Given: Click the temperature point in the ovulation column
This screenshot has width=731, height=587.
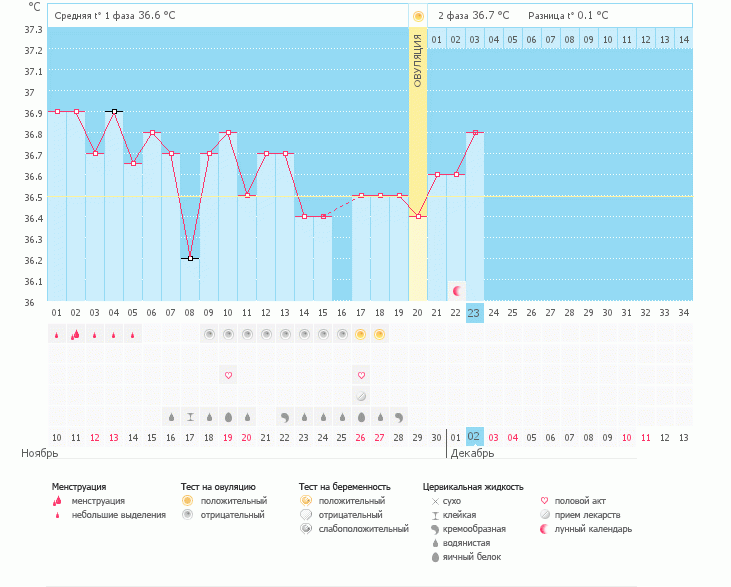Looking at the screenshot, I should pos(418,216).
